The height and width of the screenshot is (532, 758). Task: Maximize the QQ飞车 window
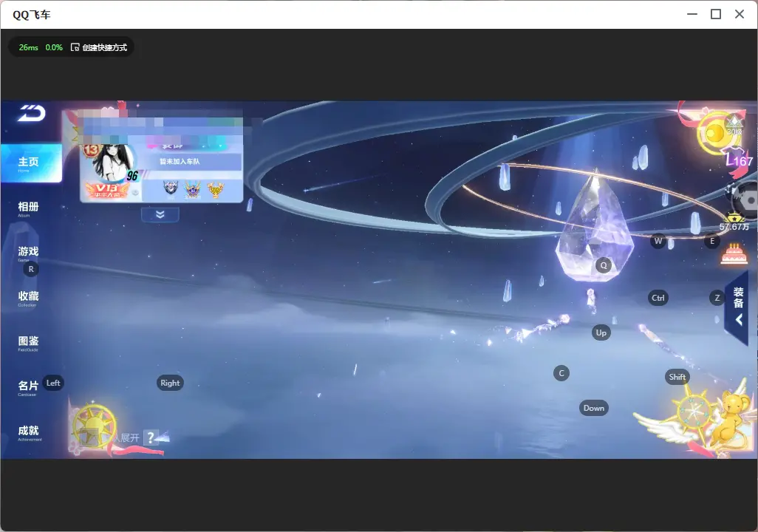coord(716,15)
